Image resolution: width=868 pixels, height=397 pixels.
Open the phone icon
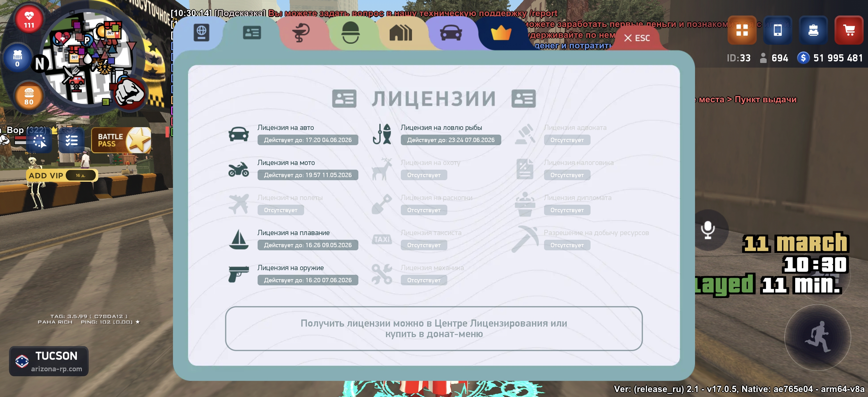click(x=777, y=30)
